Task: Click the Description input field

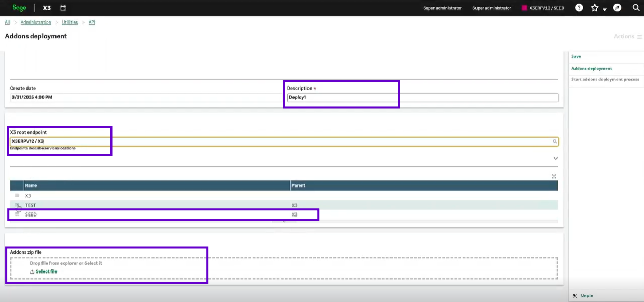Action: click(x=423, y=97)
